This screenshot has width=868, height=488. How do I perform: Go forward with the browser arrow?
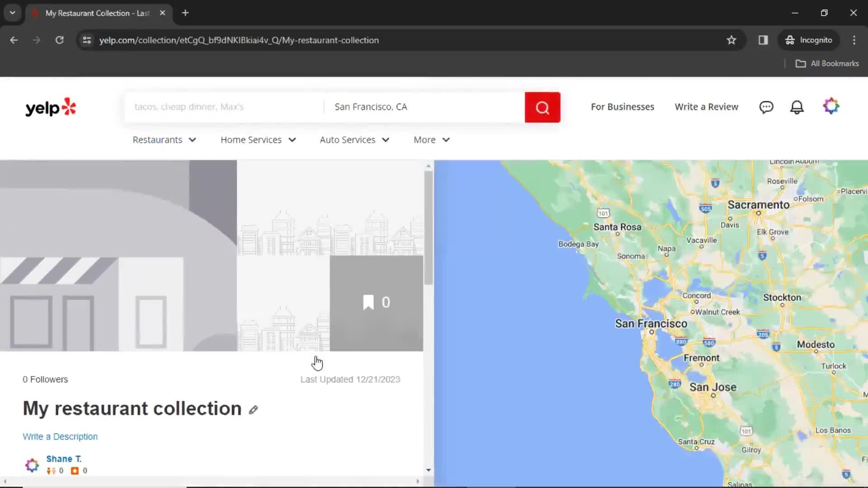(37, 40)
